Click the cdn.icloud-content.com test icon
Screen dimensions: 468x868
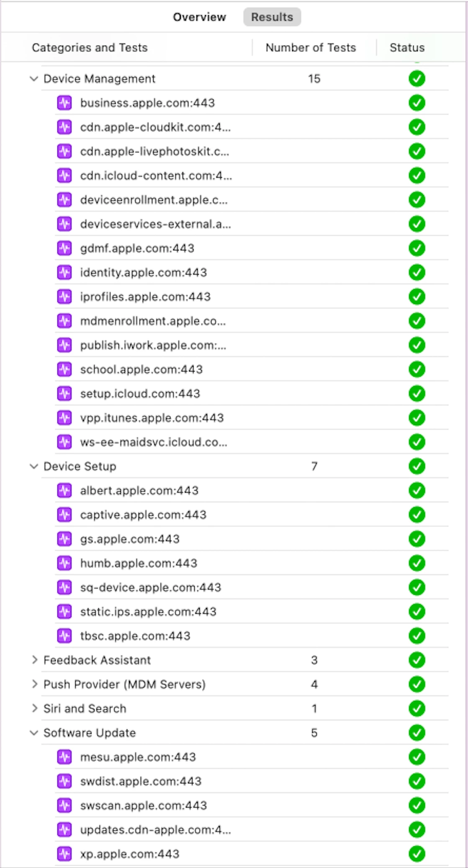coord(64,176)
